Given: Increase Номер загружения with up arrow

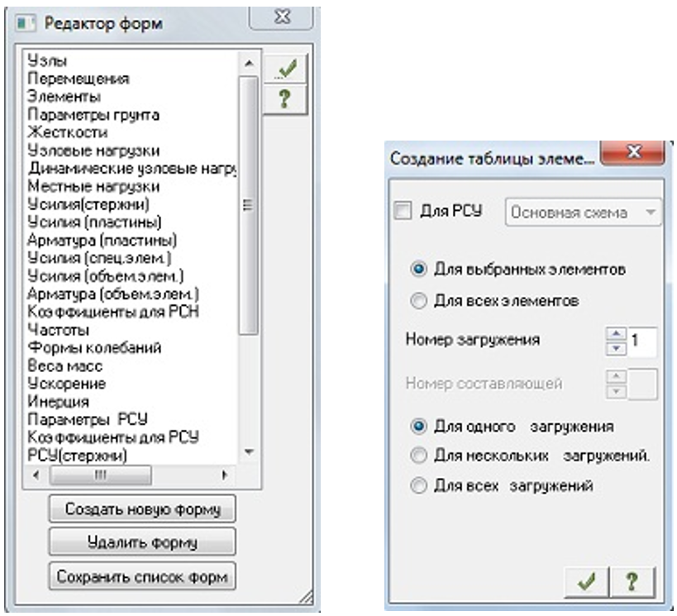Looking at the screenshot, I should point(616,334).
